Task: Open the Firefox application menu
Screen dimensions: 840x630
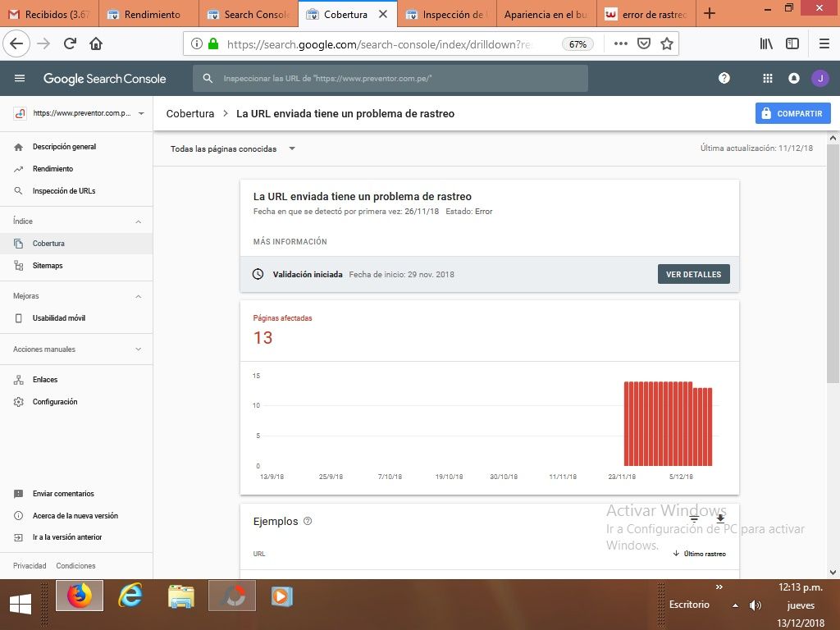Action: [824, 44]
